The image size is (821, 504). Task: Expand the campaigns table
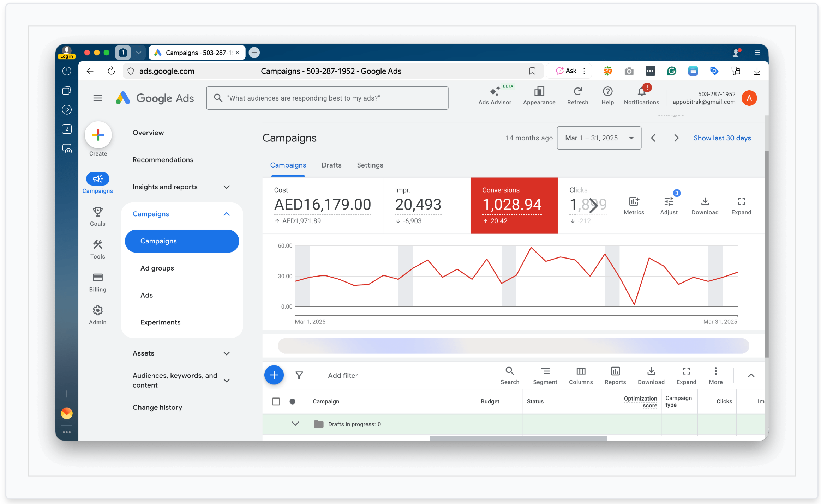pyautogui.click(x=686, y=376)
